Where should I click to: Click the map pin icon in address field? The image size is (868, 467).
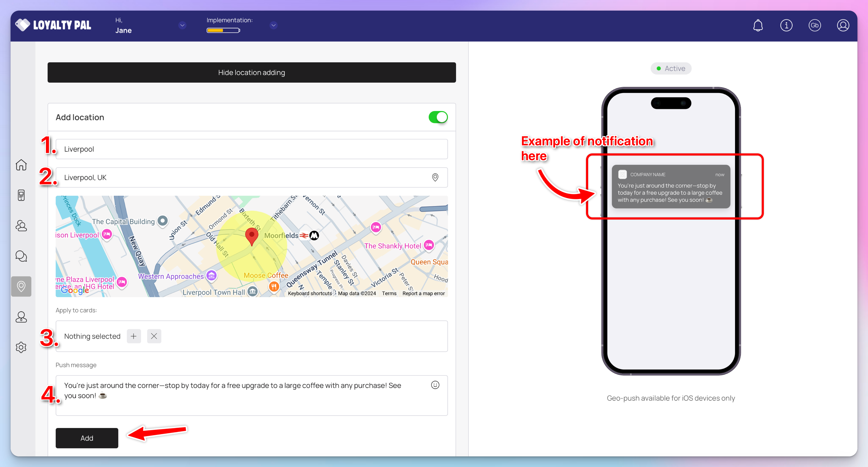[x=435, y=177]
